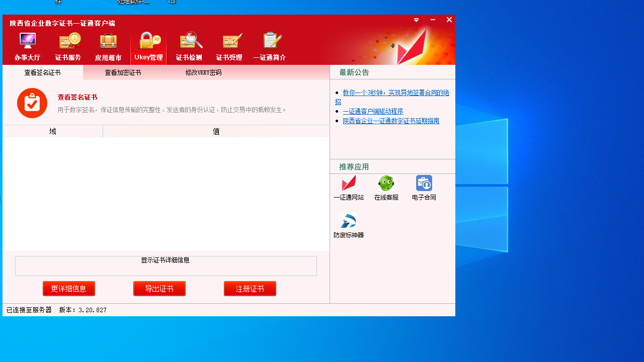Open the 一证通客户端驱动程序 link
This screenshot has width=644, height=362.
(x=373, y=111)
